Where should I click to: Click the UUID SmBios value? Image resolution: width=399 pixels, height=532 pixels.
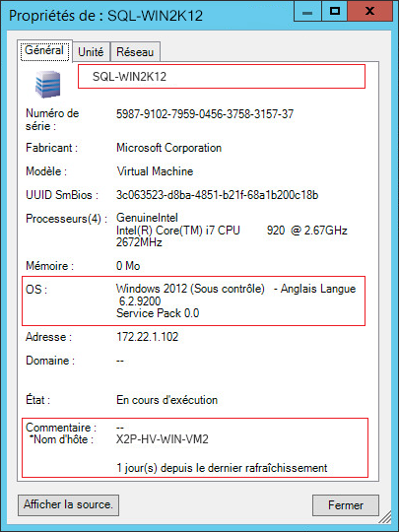click(x=217, y=195)
